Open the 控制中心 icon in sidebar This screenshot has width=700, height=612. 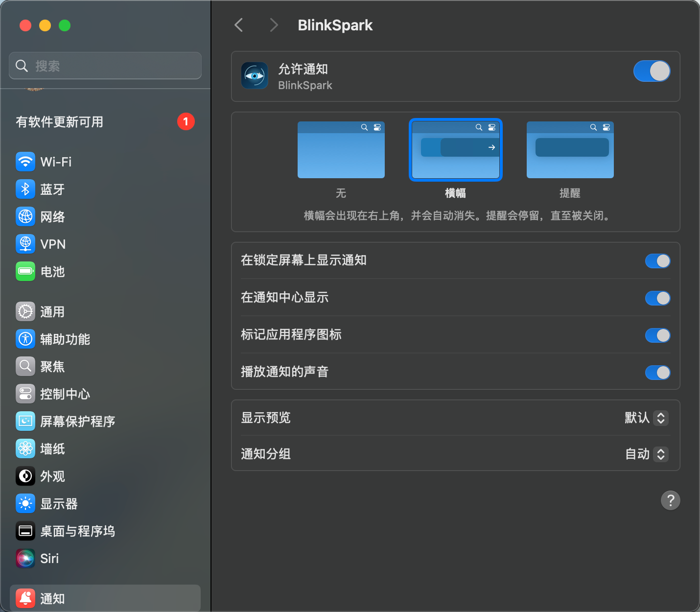(25, 394)
